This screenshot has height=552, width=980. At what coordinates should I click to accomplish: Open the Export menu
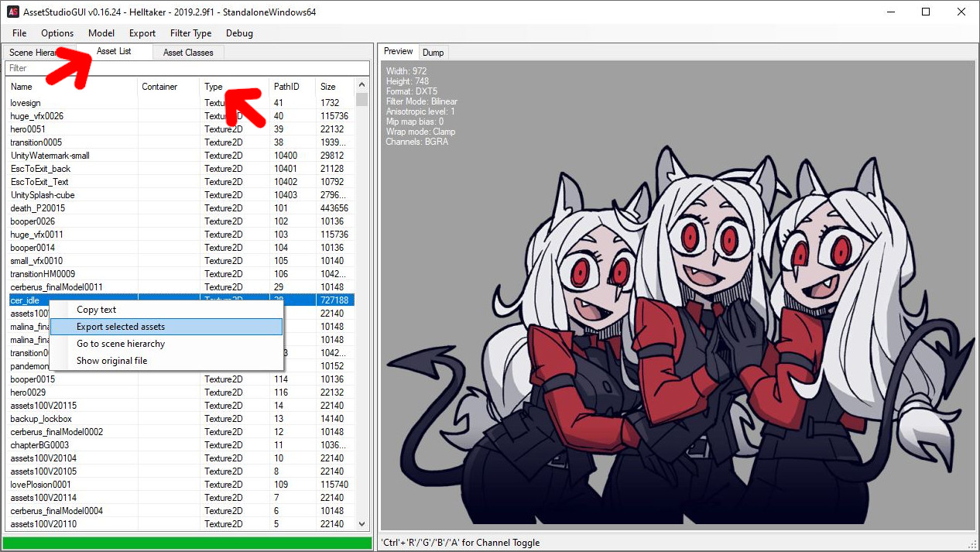142,33
